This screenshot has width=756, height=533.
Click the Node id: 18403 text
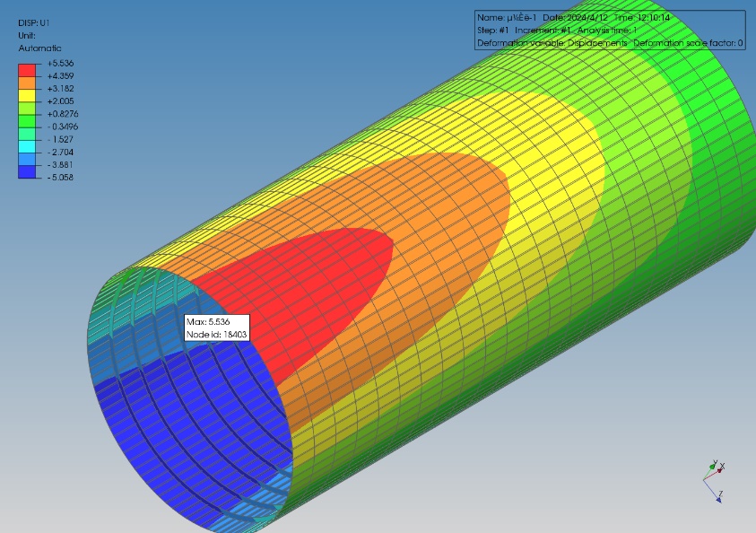216,334
